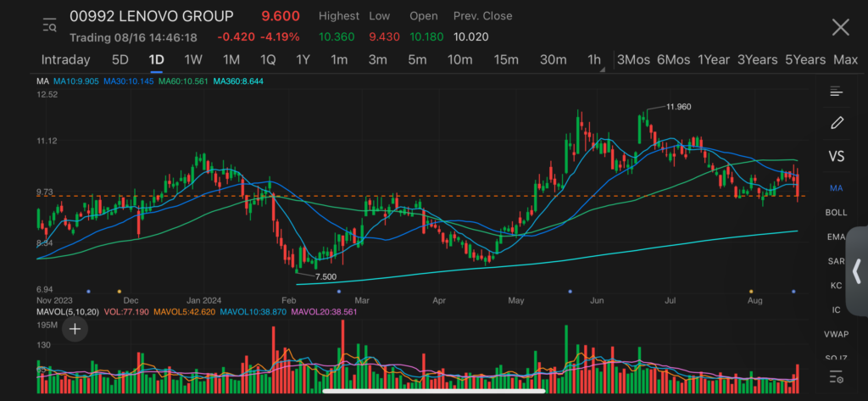This screenshot has width=868, height=401.
Task: Switch to the Intraday chart tab
Action: 65,60
